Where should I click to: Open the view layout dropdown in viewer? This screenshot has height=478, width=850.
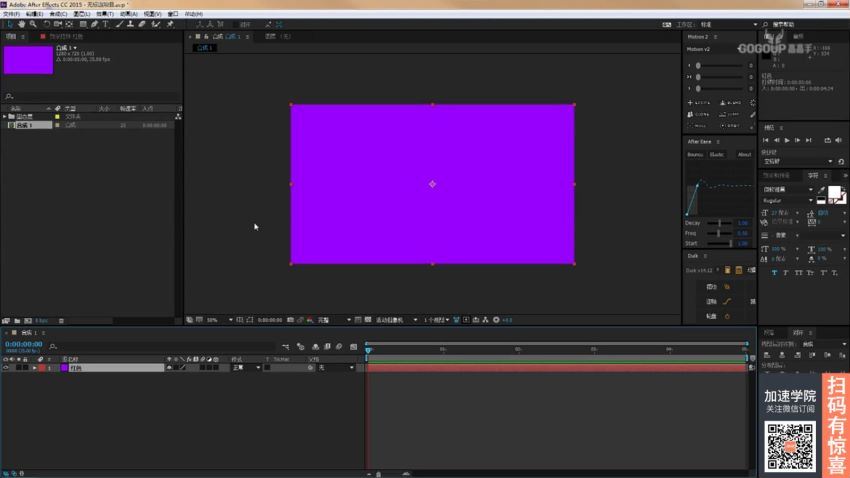[436, 320]
